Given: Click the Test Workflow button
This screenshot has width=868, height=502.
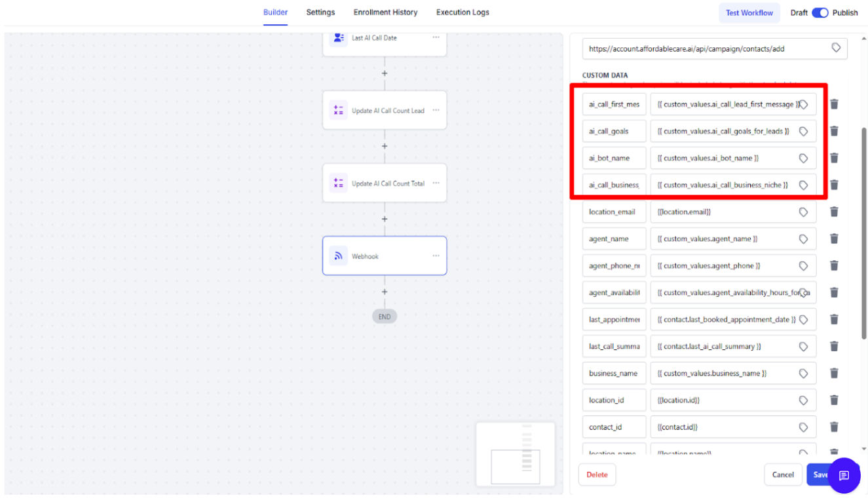Looking at the screenshot, I should point(749,13).
